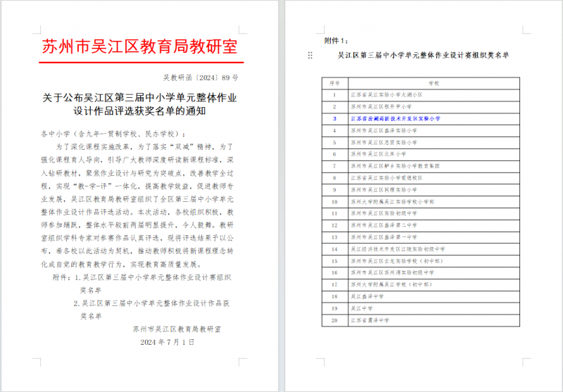
Task: Click the table title 吴江区第三届中小学单元整体作业设计赛组织奖名单
Action: point(424,56)
